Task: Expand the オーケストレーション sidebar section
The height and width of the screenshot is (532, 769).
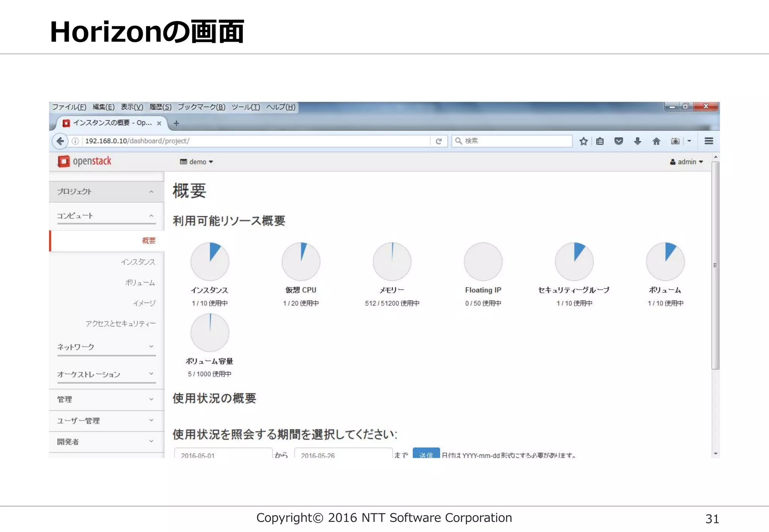Action: [x=106, y=374]
